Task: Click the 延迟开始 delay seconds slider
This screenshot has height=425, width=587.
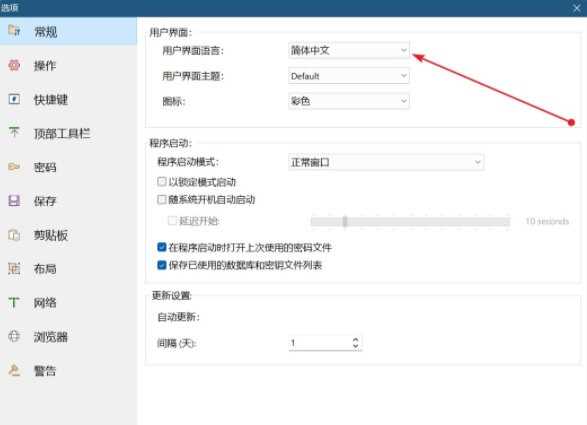Action: [410, 221]
